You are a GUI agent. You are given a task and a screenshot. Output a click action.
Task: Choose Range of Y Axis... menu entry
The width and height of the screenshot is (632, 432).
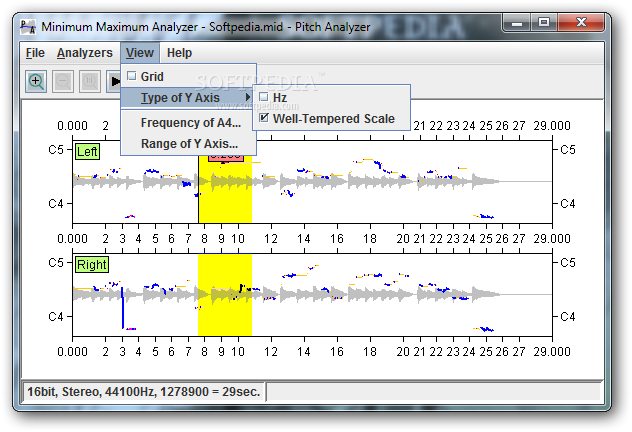click(x=188, y=143)
